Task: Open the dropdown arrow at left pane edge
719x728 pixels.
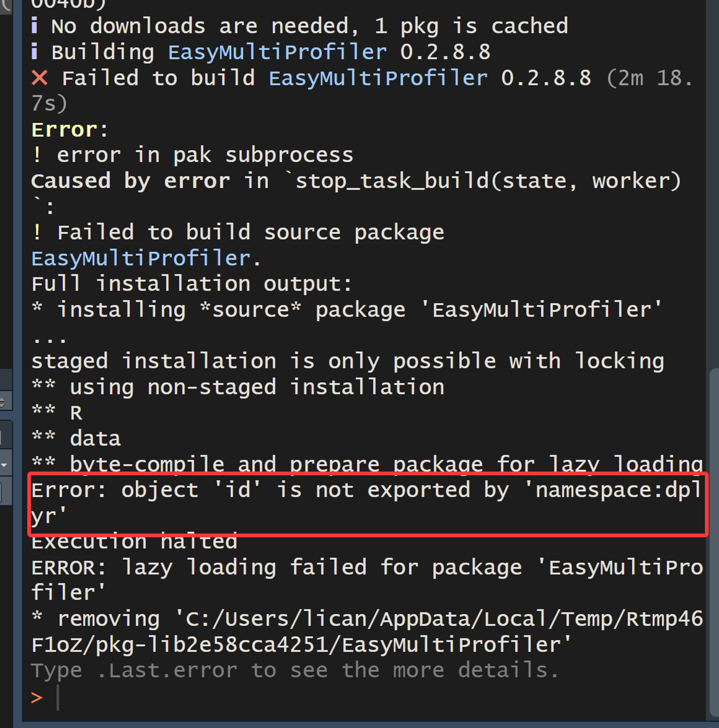Action: (4, 465)
